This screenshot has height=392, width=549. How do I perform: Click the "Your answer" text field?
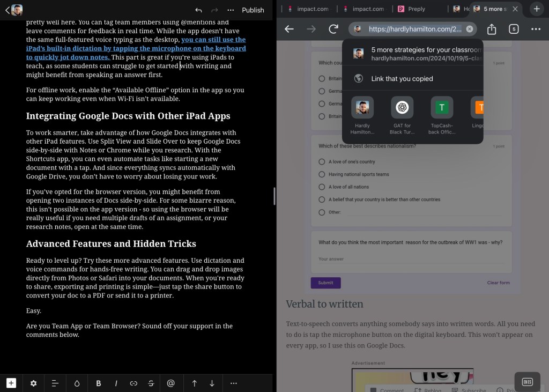pos(375,259)
